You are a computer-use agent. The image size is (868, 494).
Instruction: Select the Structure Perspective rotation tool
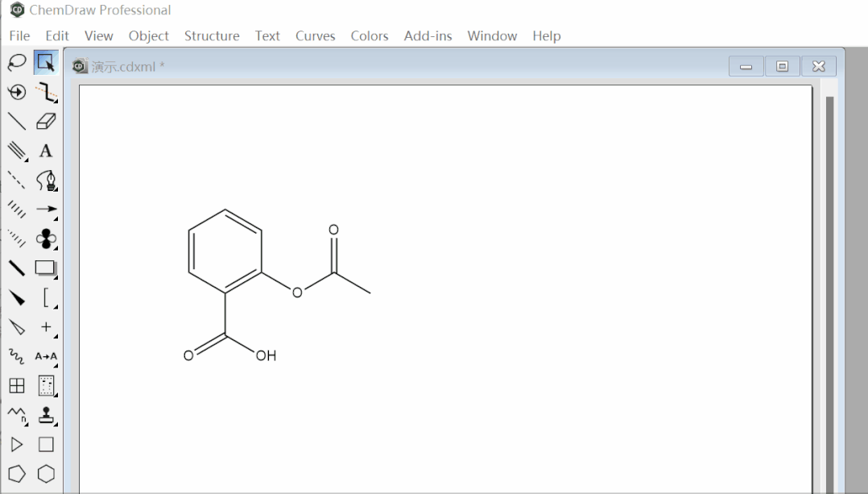tap(17, 91)
